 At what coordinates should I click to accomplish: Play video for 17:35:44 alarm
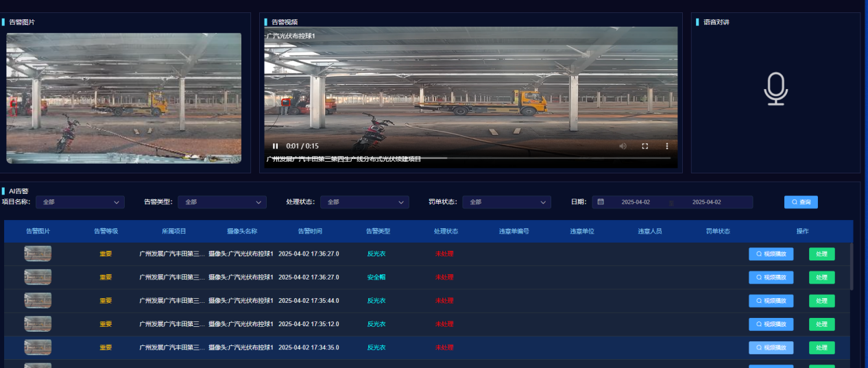[x=771, y=301]
